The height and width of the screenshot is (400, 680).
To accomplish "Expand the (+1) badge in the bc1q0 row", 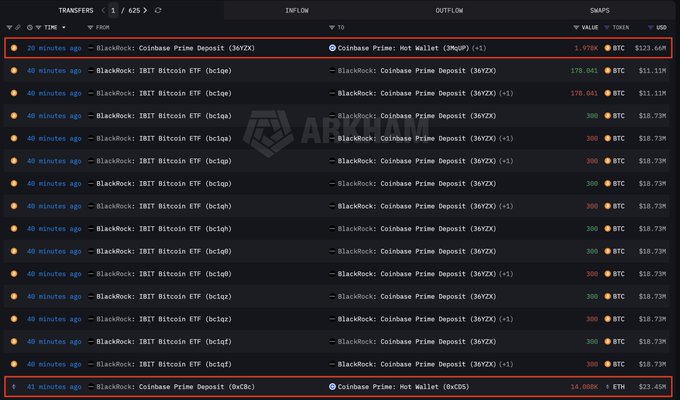I will pos(506,273).
